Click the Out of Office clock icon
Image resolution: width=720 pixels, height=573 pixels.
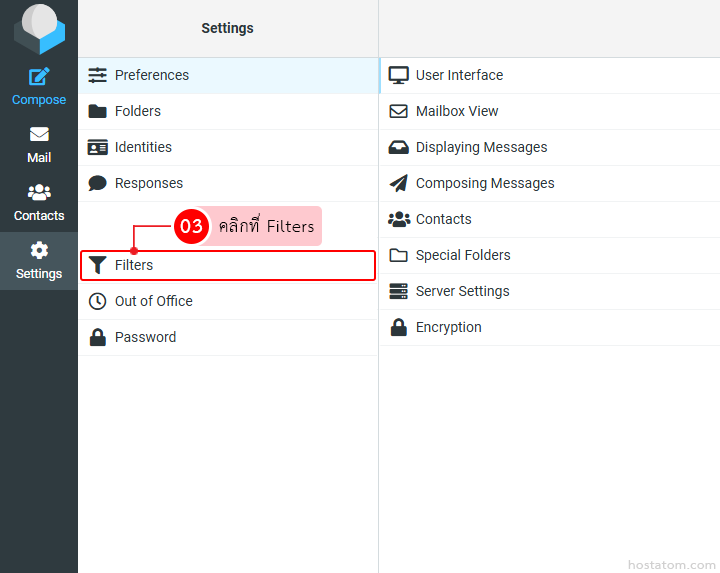click(97, 301)
